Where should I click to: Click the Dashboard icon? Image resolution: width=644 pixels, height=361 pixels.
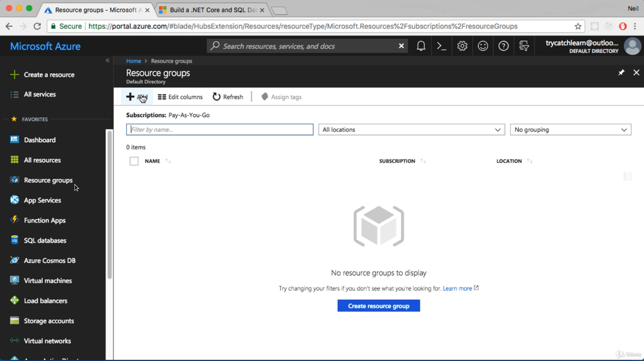[x=14, y=140]
